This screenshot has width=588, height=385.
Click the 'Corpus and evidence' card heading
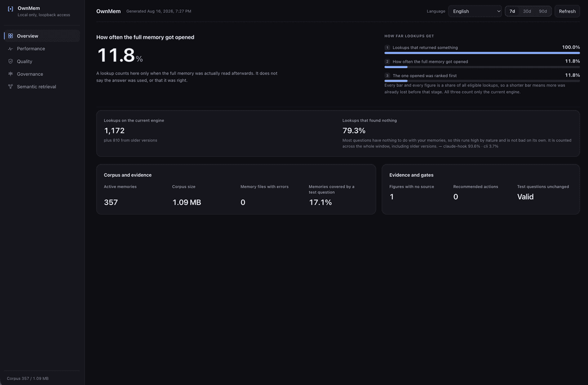click(x=127, y=175)
